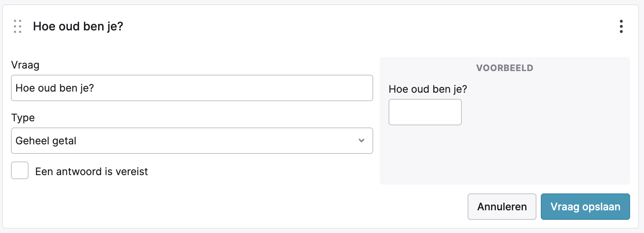Screen dimensions: 644x233
Task: Grab the drag handle beside the question title
Action: (x=18, y=26)
